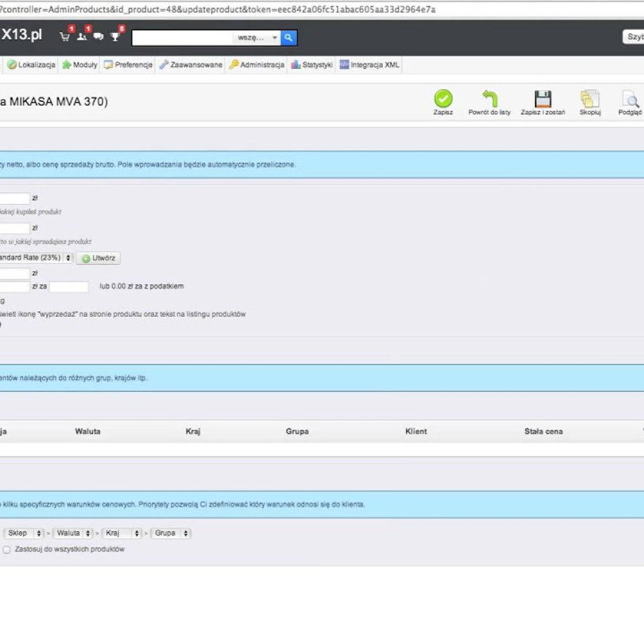Click the green Zapisz checkmark icon
This screenshot has width=644, height=644.
(443, 99)
